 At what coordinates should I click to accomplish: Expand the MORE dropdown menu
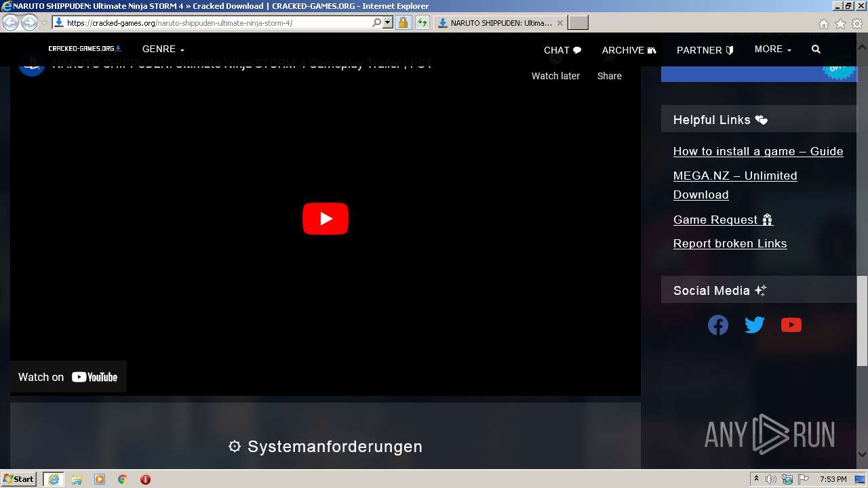click(x=772, y=49)
